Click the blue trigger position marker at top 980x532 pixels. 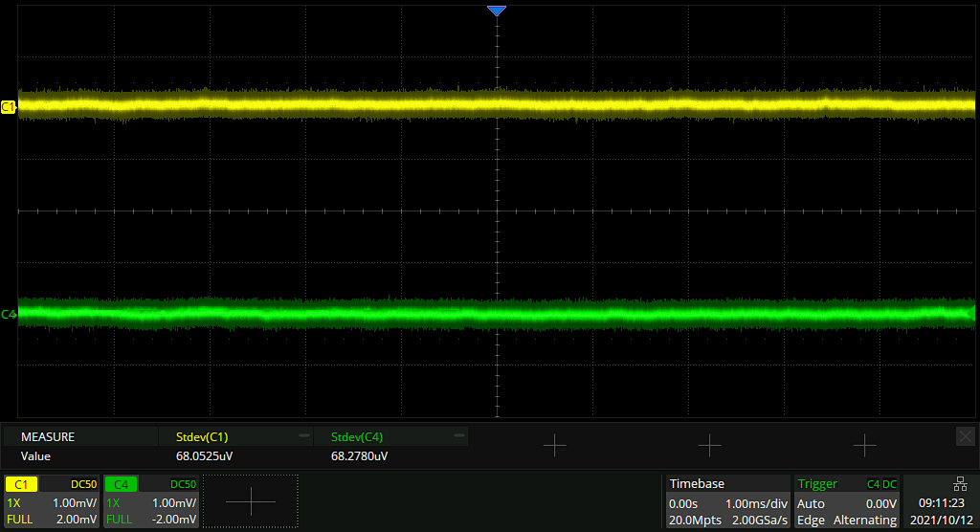click(496, 11)
